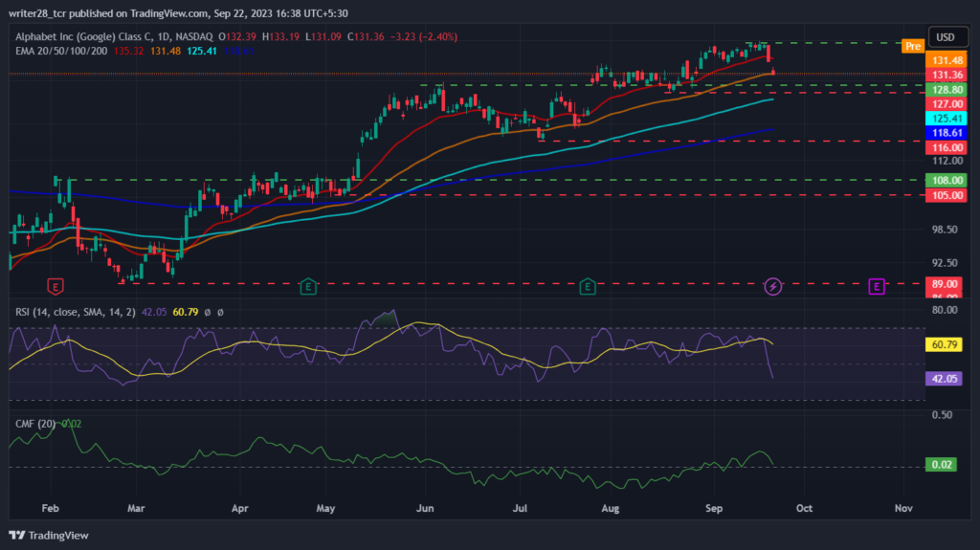Click the TradingView logo at bottom left
The width and height of the screenshot is (980, 550).
pyautogui.click(x=49, y=536)
